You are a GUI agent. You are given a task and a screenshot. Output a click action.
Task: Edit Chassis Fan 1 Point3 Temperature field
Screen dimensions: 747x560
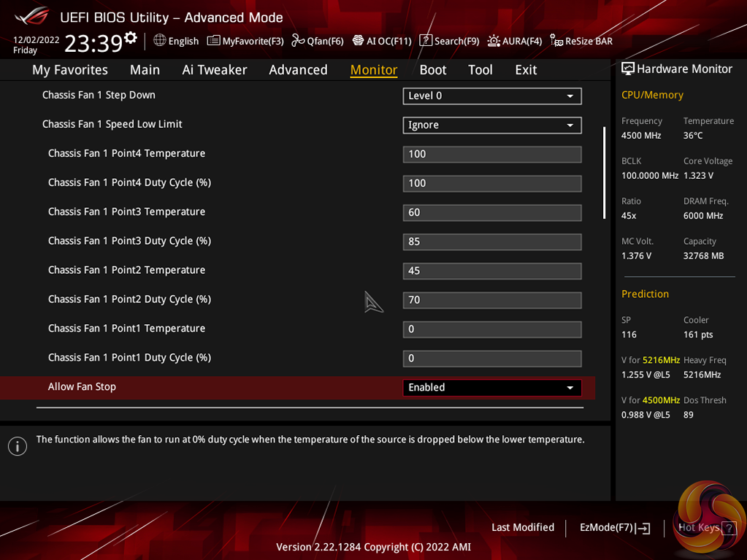click(492, 212)
